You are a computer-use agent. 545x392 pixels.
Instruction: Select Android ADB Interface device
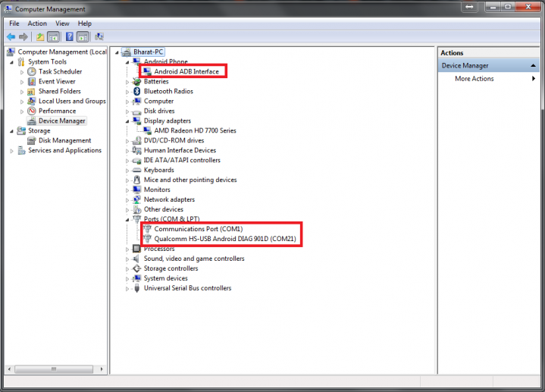pos(186,71)
